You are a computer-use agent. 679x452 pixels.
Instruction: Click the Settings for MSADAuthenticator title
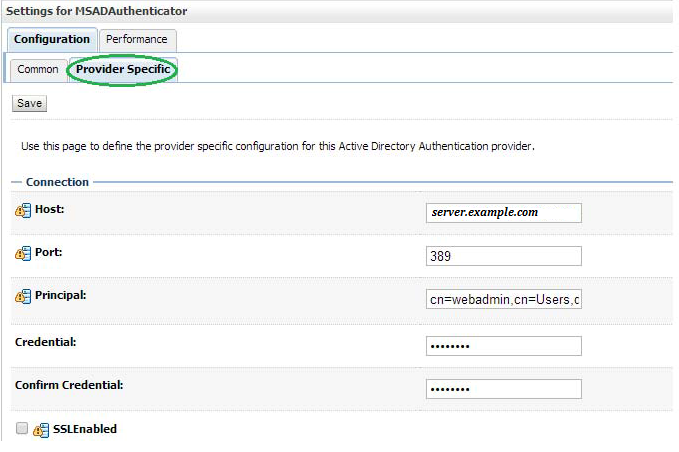tap(97, 11)
